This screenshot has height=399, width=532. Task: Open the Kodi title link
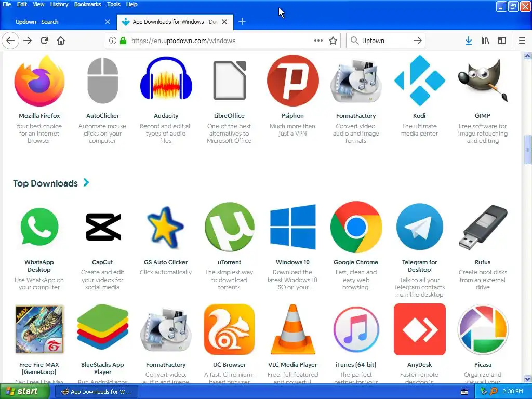point(419,116)
